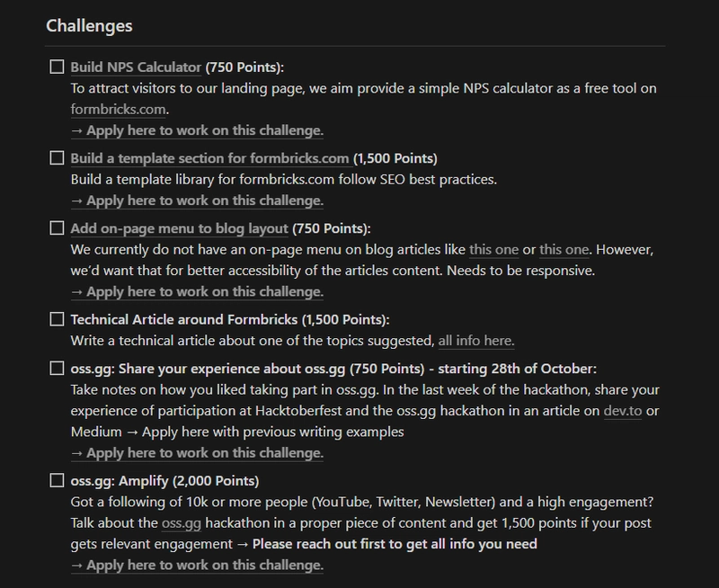Image resolution: width=719 pixels, height=588 pixels.
Task: Apply to the Amplify challenge
Action: pos(197,566)
